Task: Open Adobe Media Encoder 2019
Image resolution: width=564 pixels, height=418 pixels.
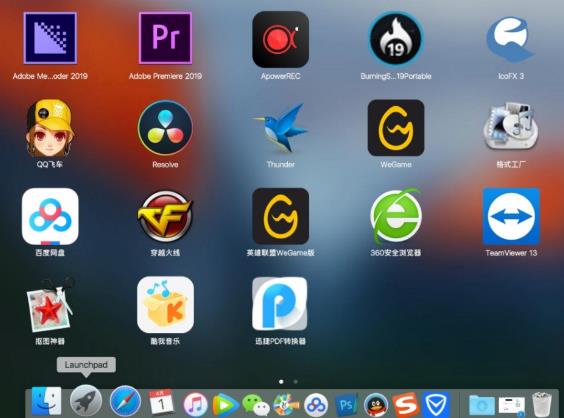Action: (50, 38)
